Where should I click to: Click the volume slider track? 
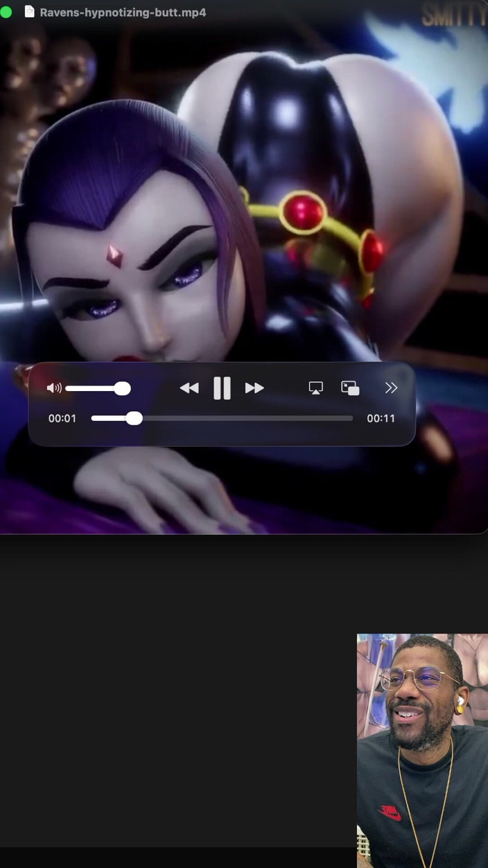[90, 388]
